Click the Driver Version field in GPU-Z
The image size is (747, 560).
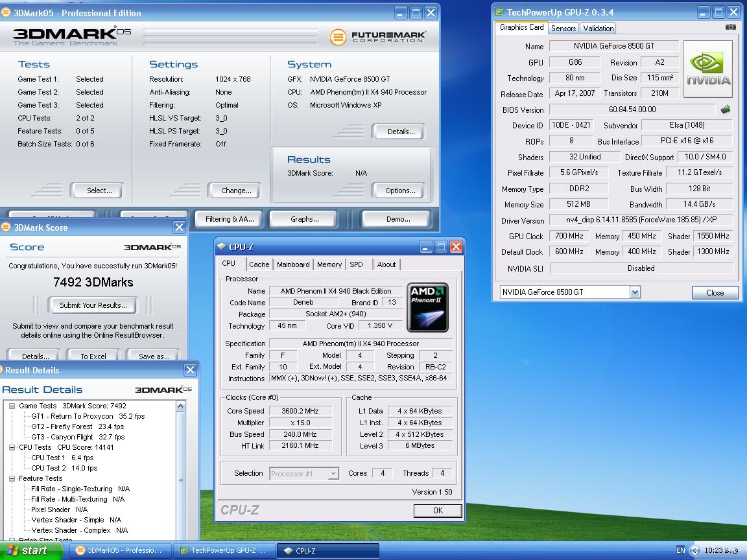pyautogui.click(x=641, y=220)
